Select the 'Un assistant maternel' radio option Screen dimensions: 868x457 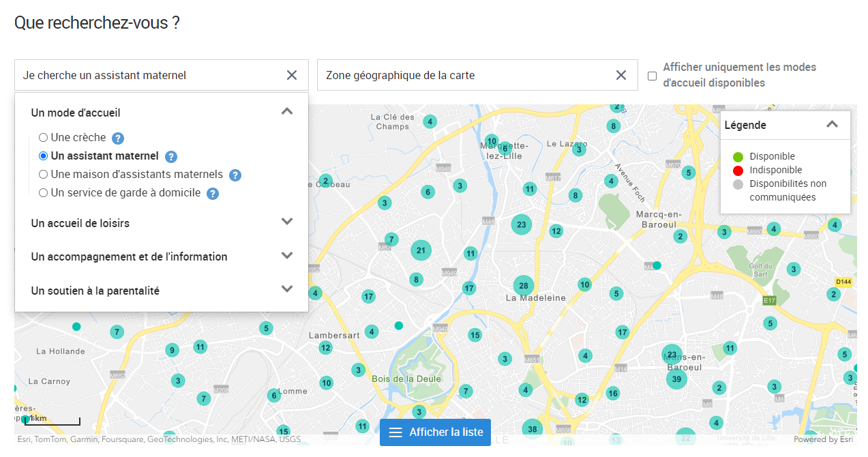(44, 156)
